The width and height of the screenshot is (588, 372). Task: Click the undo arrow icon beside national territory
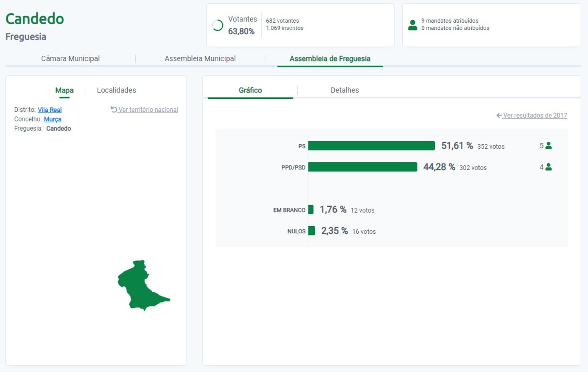pyautogui.click(x=114, y=109)
